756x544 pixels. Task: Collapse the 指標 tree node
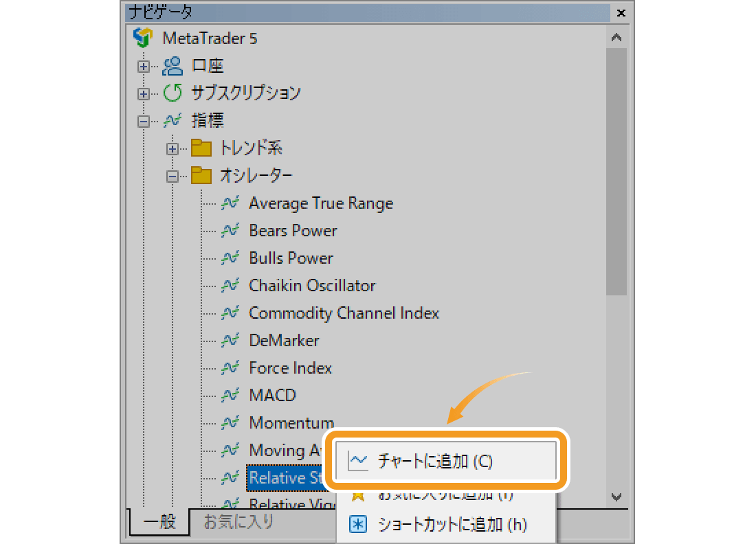tap(143, 121)
